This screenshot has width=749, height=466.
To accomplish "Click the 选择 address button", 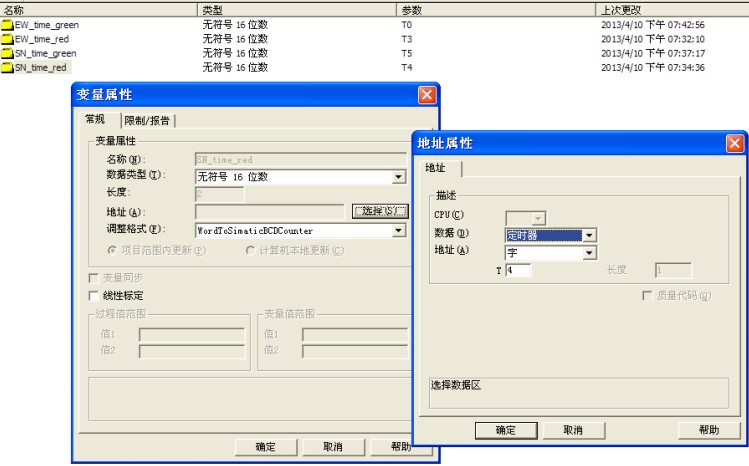I will click(x=380, y=212).
